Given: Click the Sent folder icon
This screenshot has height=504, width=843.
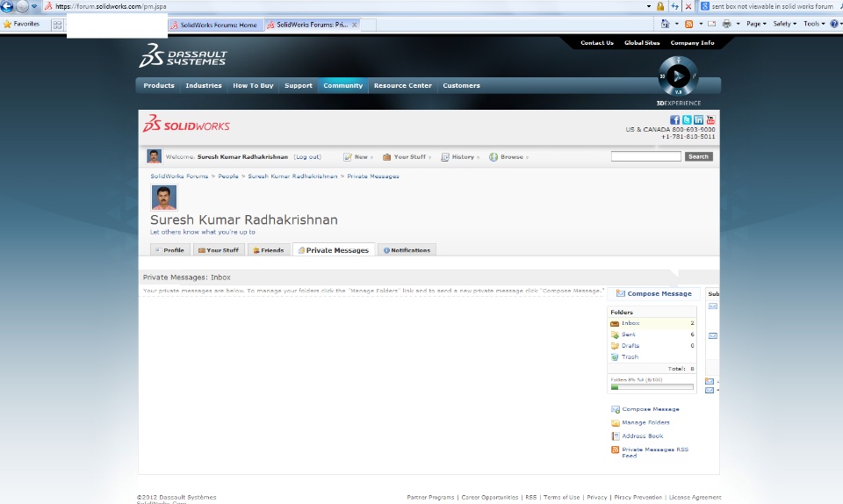Looking at the screenshot, I should coord(615,335).
